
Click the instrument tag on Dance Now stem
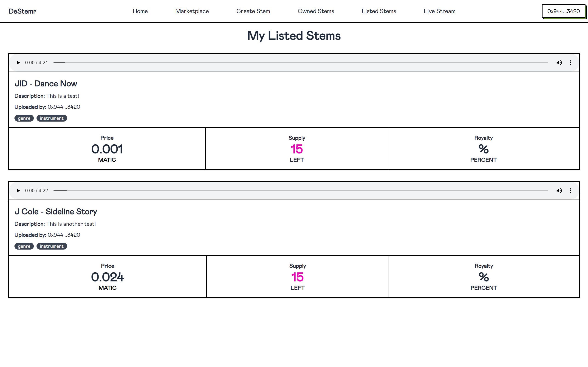pos(52,118)
